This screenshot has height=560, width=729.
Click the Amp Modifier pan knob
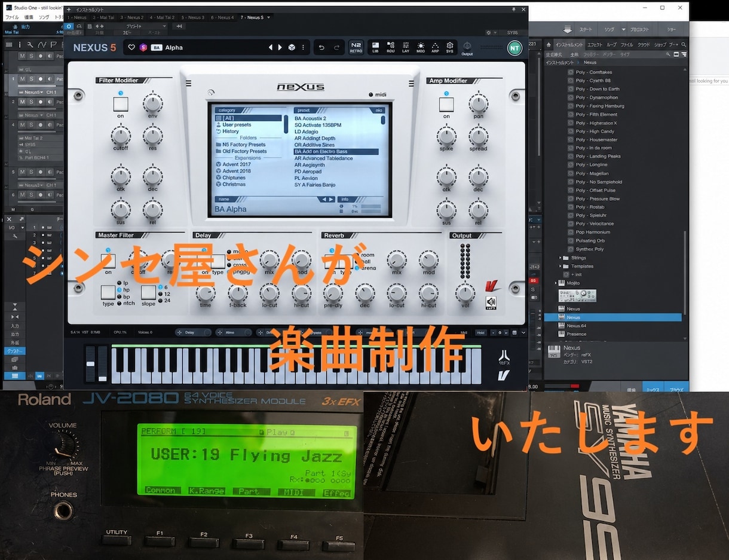[478, 103]
